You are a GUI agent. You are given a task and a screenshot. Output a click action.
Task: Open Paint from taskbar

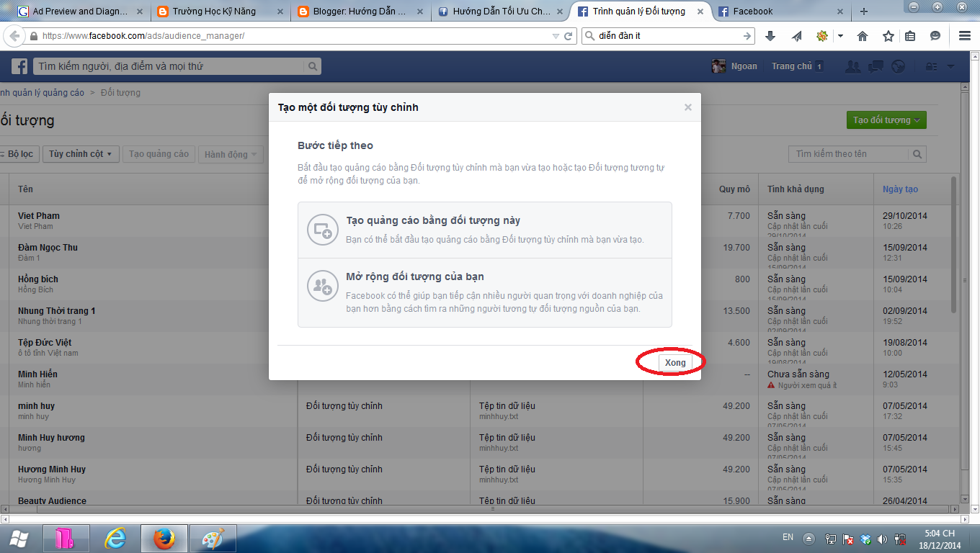[x=213, y=539]
